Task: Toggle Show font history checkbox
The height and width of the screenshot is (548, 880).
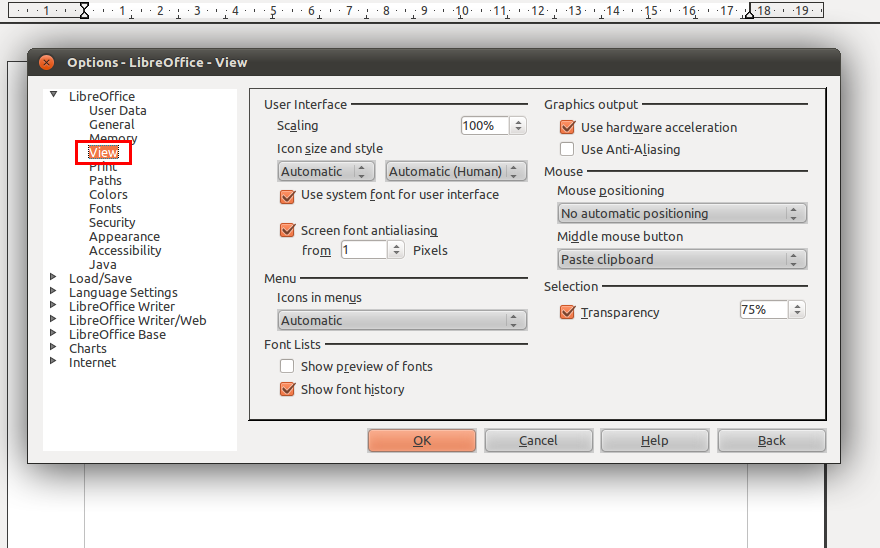Action: coord(287,389)
